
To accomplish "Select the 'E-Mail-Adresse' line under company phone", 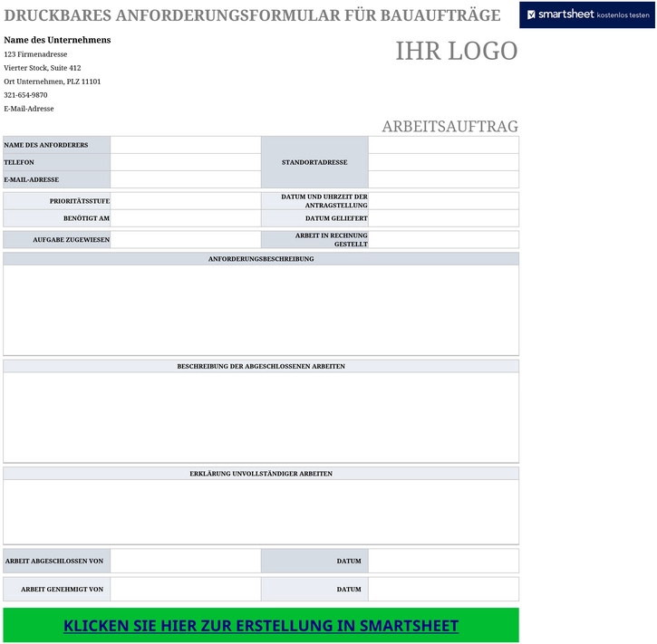I will pos(29,109).
